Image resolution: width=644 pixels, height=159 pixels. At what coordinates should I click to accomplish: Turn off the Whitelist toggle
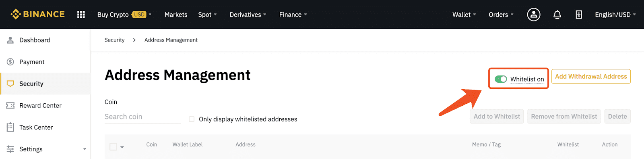pyautogui.click(x=501, y=79)
